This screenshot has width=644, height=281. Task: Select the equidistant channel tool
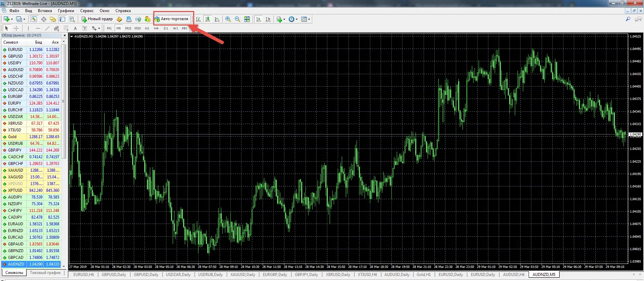pyautogui.click(x=57, y=28)
